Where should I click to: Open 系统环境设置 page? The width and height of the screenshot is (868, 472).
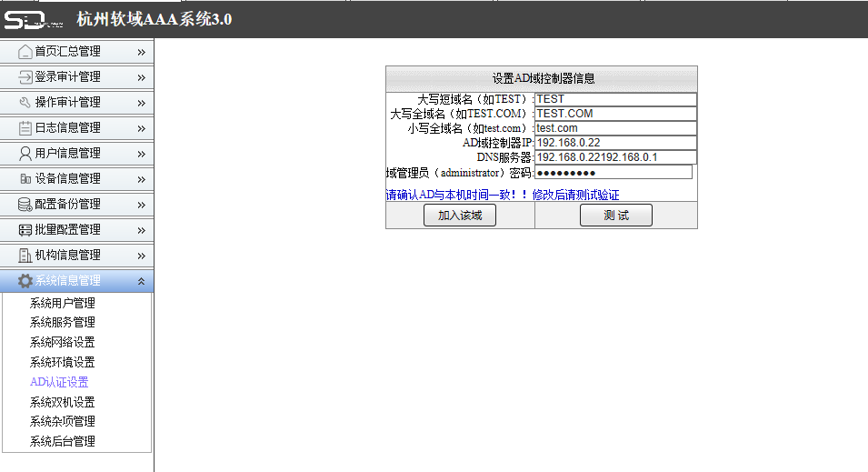coord(63,362)
